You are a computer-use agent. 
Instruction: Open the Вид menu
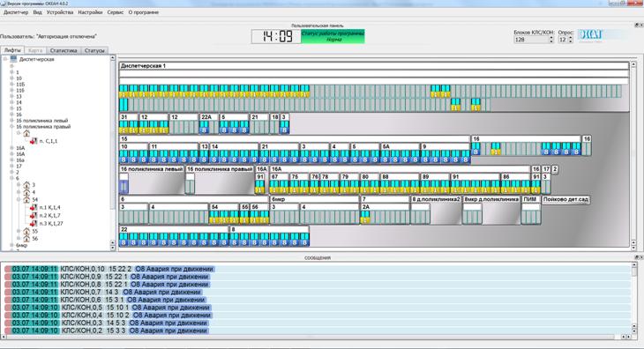click(37, 12)
